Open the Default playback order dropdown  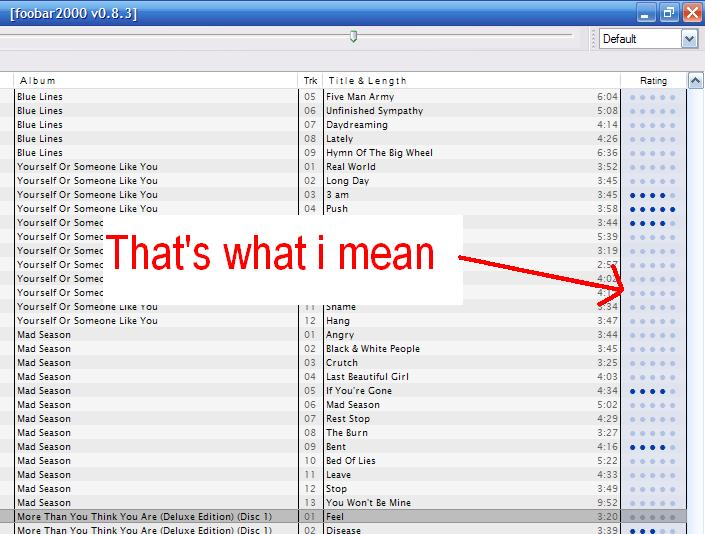click(x=689, y=39)
